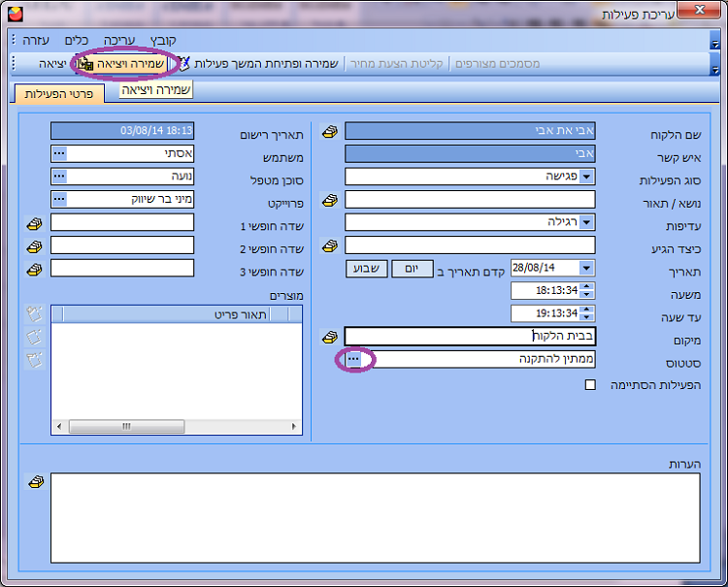Click יום advance date button
728x587 pixels.
click(413, 269)
